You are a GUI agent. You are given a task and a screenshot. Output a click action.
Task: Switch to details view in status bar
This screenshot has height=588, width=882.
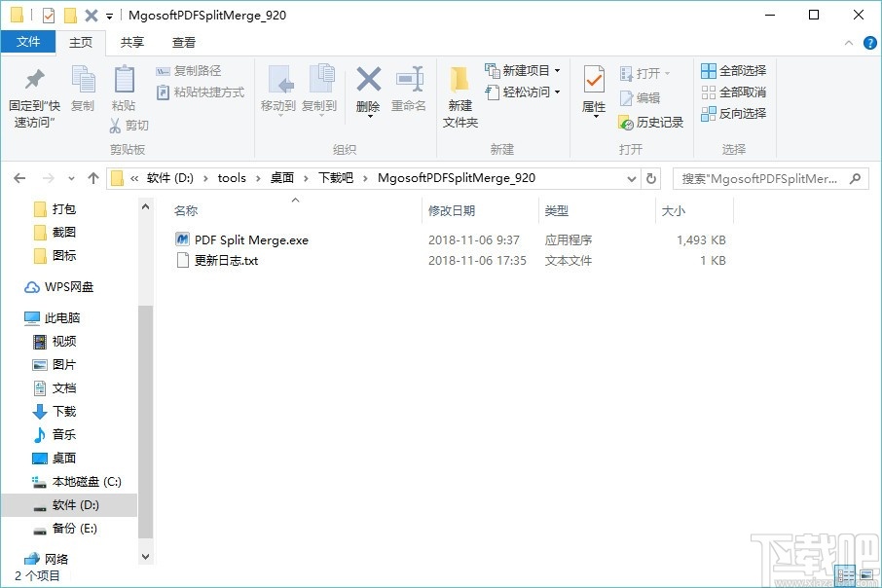click(844, 575)
